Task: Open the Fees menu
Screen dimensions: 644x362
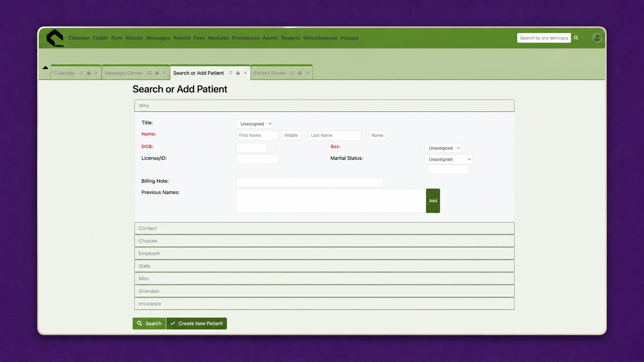Action: [200, 38]
